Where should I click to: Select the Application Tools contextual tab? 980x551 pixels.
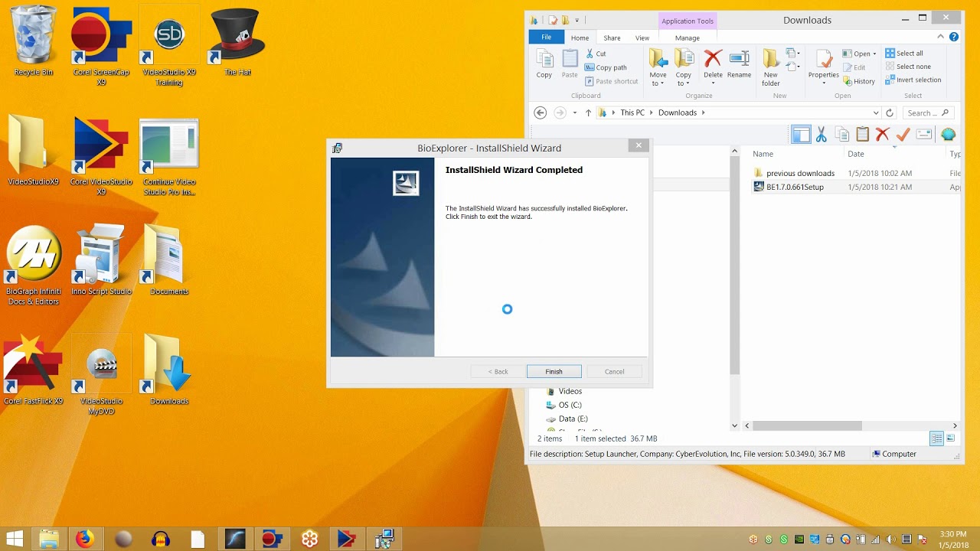point(688,21)
